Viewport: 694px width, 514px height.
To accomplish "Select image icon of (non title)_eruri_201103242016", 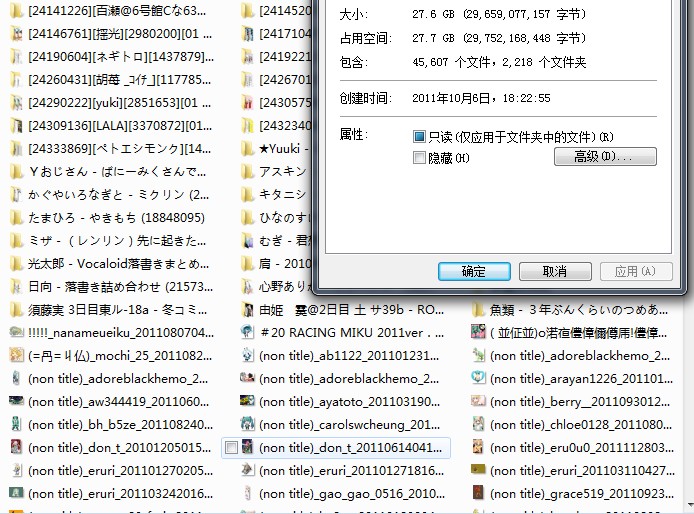I will click(16, 492).
